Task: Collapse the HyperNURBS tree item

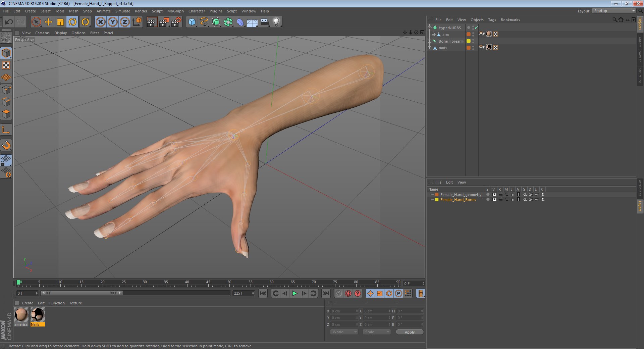Action: coord(430,28)
